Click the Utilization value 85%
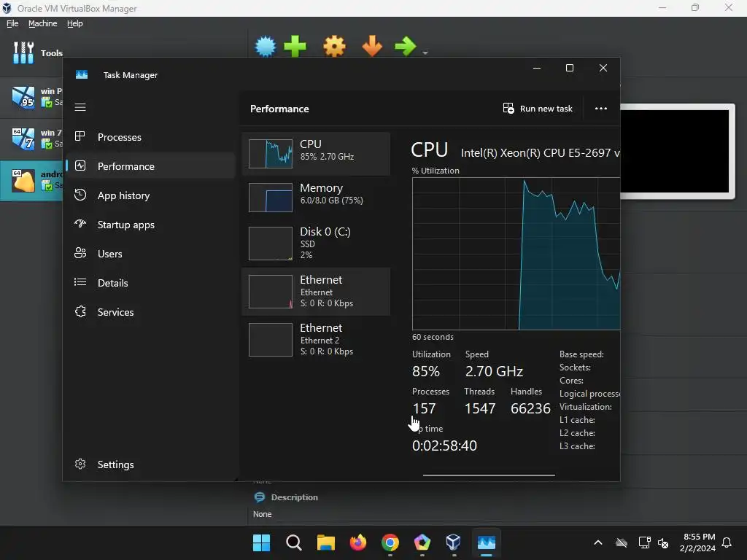Viewport: 747px width, 560px height. [x=426, y=371]
